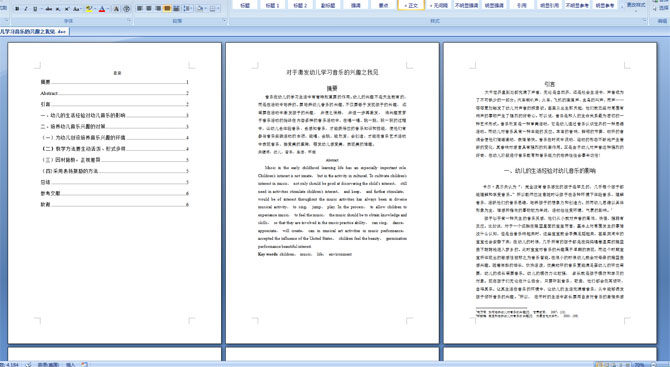Open the line spacing dropdown
This screenshot has width=670, height=367.
click(x=188, y=9)
